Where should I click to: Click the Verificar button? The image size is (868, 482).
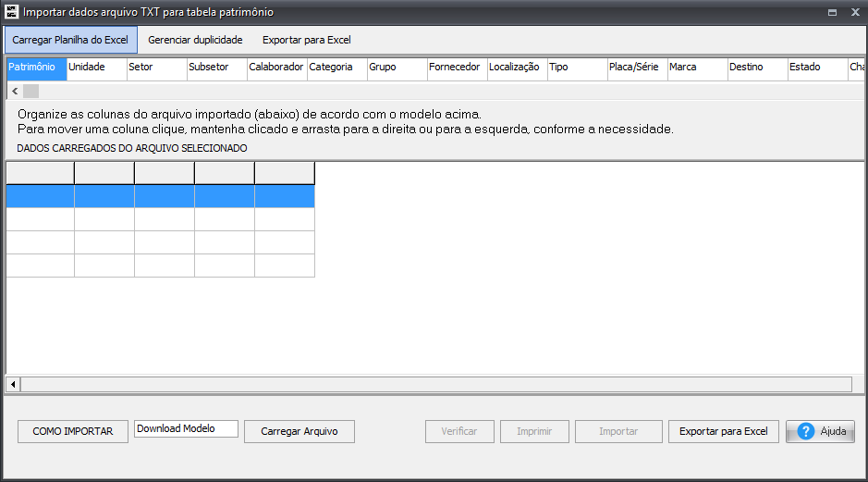[459, 432]
